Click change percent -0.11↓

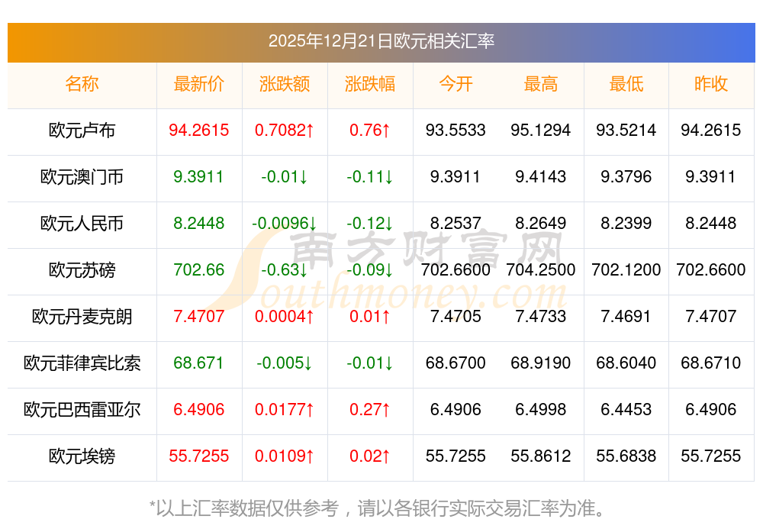370,176
